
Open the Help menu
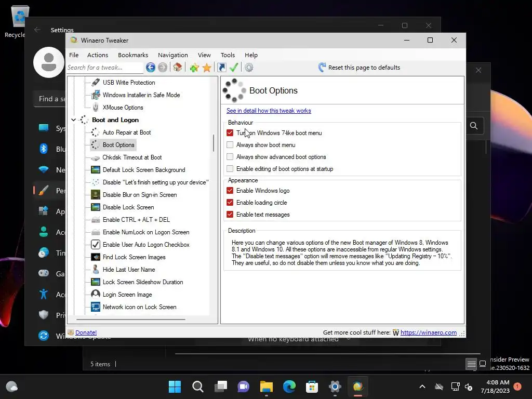251,55
